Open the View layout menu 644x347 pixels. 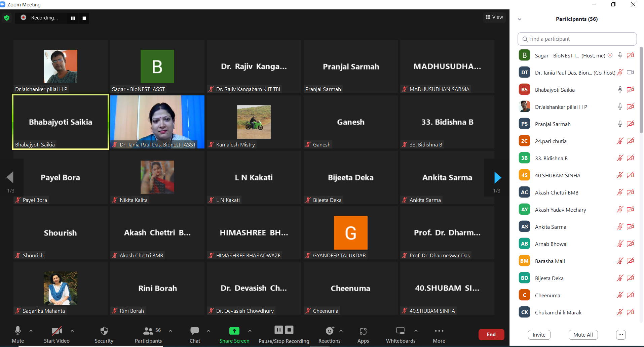tap(494, 17)
